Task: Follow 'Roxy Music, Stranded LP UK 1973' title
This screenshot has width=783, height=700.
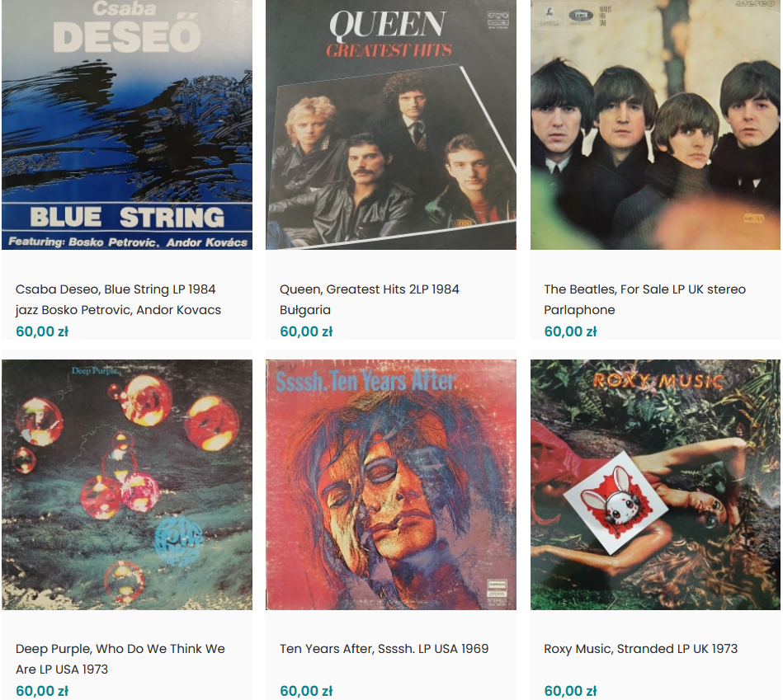Action: click(641, 649)
